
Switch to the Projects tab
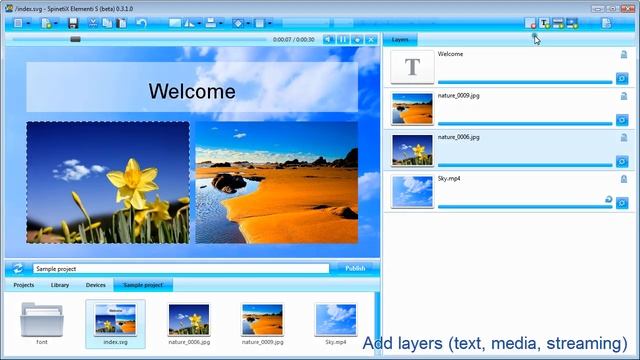(24, 285)
